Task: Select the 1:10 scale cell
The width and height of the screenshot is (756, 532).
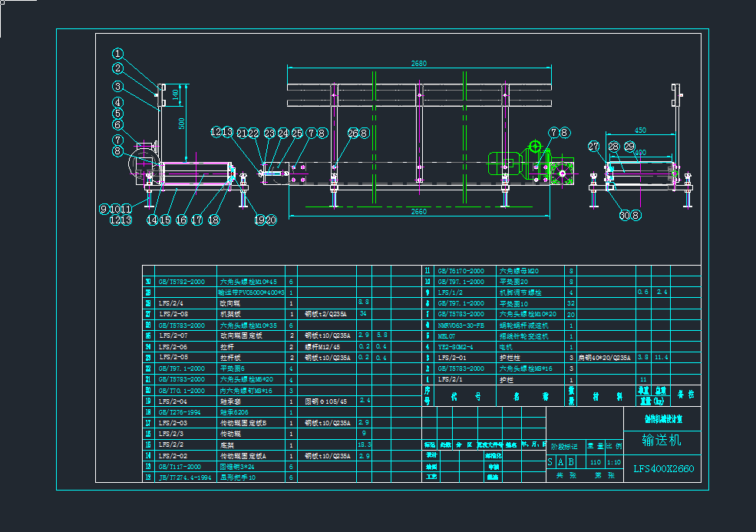Action: [x=613, y=462]
